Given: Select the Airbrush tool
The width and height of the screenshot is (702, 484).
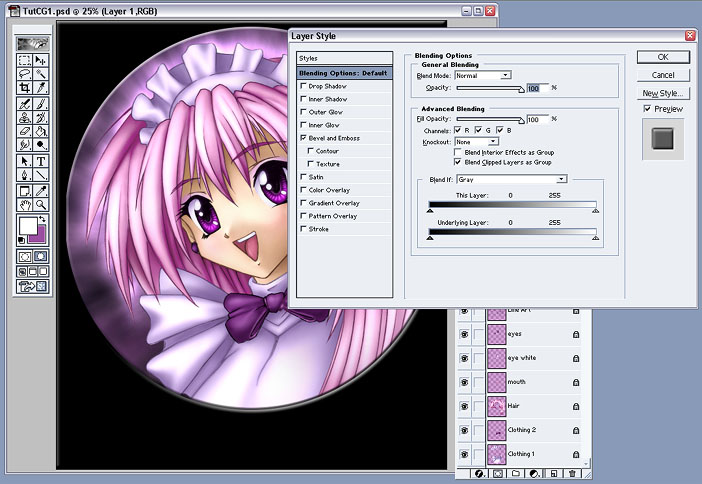Looking at the screenshot, I should tap(24, 104).
